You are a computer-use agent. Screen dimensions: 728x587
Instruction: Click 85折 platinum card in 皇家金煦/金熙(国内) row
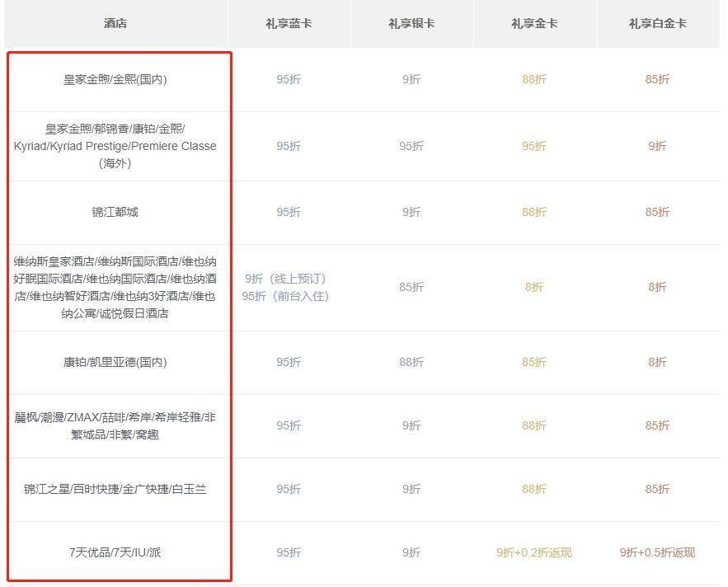click(x=657, y=79)
